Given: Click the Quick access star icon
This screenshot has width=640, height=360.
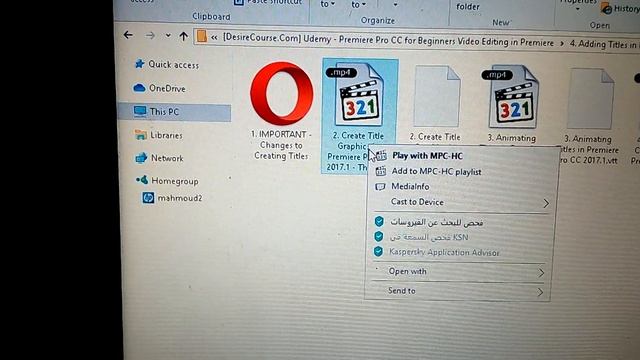Looking at the screenshot, I should tap(140, 64).
